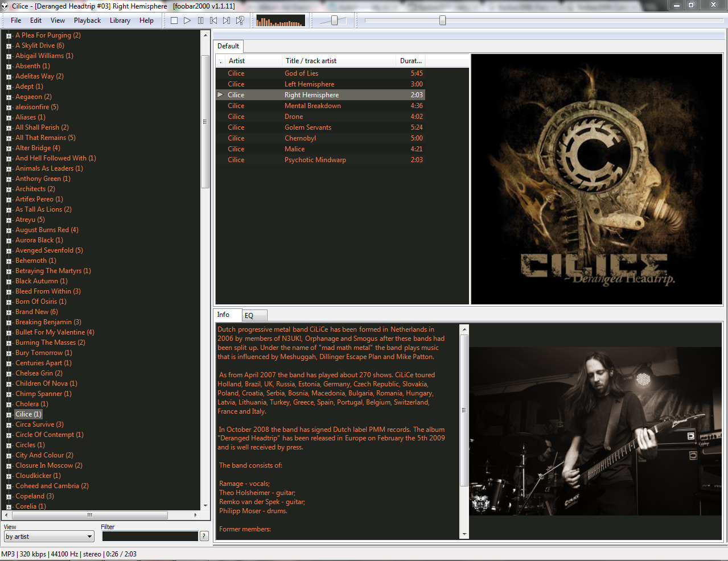Click the filter help '?' button

coord(204,536)
